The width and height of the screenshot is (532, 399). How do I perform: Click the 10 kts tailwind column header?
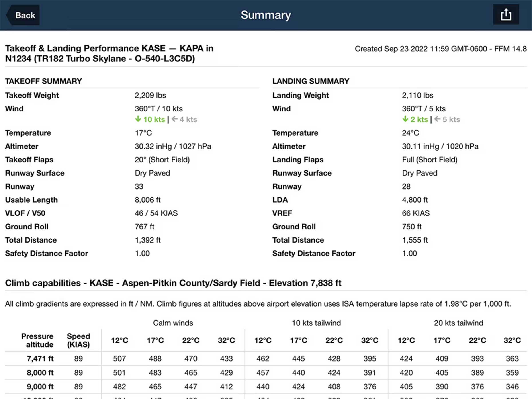click(x=316, y=323)
